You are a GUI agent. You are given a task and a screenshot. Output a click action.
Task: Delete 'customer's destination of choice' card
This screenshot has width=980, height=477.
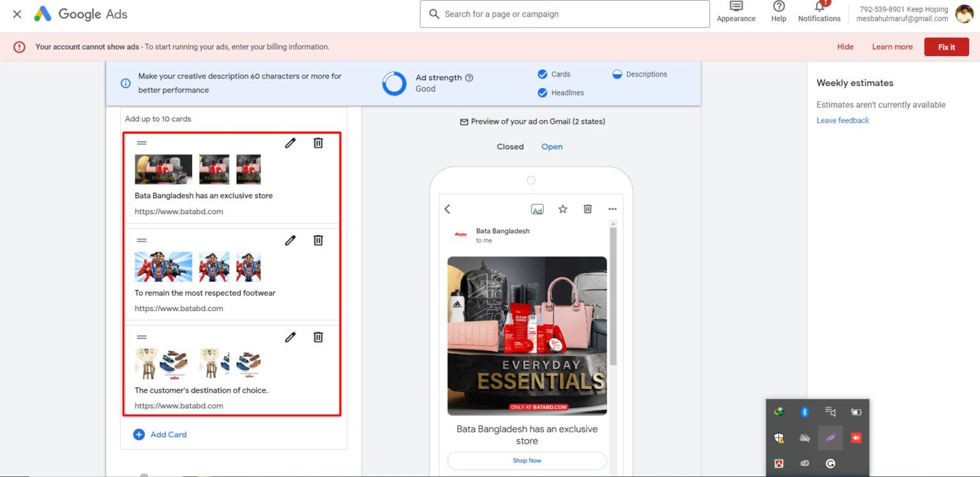pyautogui.click(x=318, y=337)
